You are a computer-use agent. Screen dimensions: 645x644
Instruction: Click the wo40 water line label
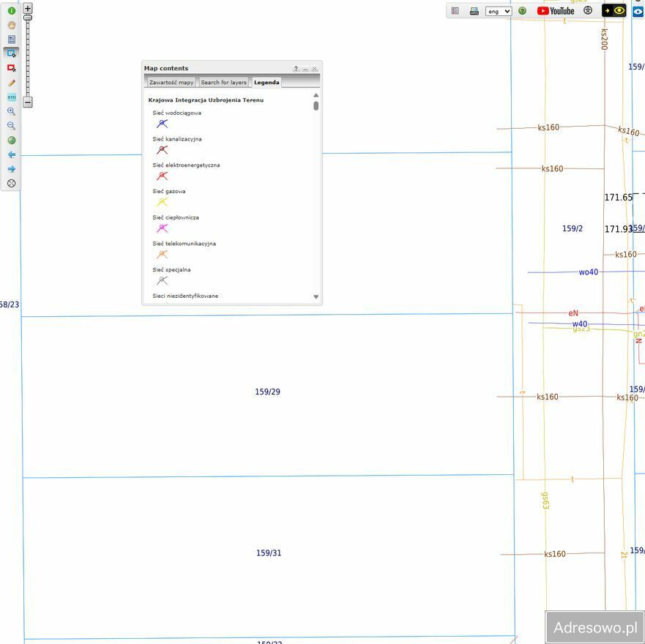click(588, 272)
